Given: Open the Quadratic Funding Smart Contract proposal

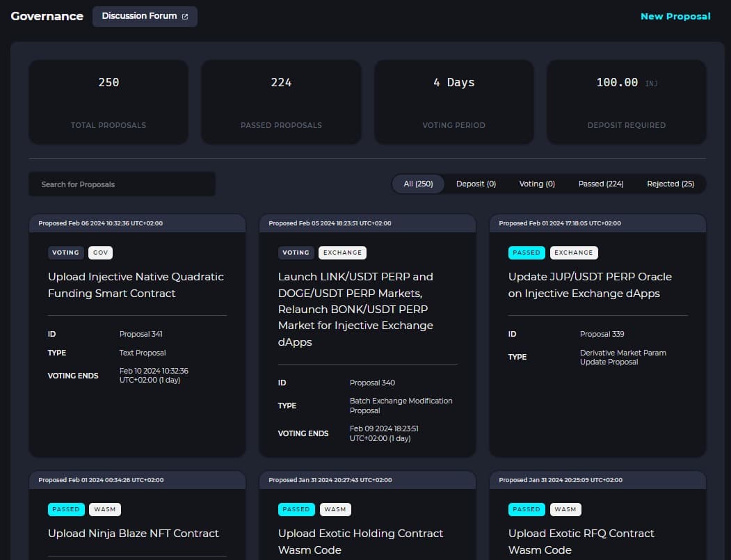Looking at the screenshot, I should point(136,285).
